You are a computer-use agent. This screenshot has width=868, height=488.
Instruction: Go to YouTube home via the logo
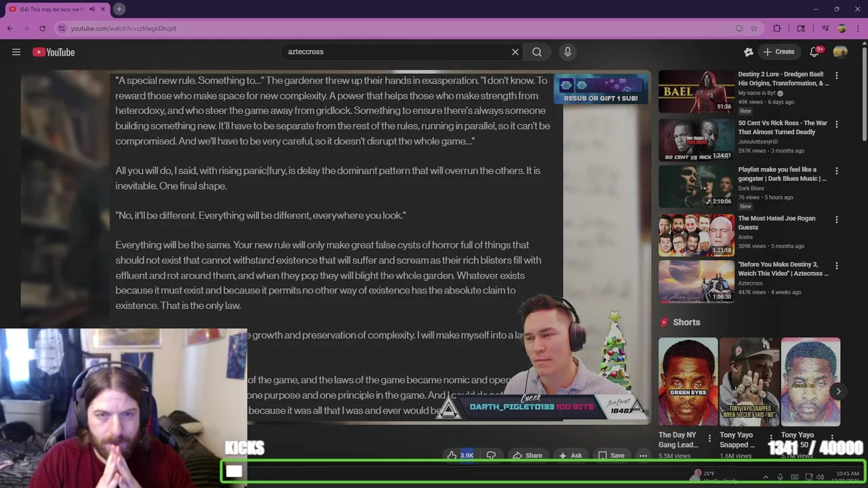(54, 52)
